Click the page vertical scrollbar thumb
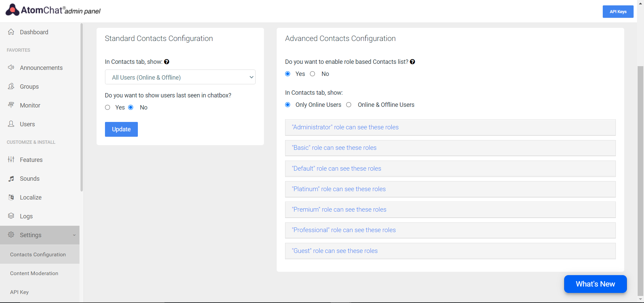This screenshot has width=644, height=303. [x=641, y=181]
